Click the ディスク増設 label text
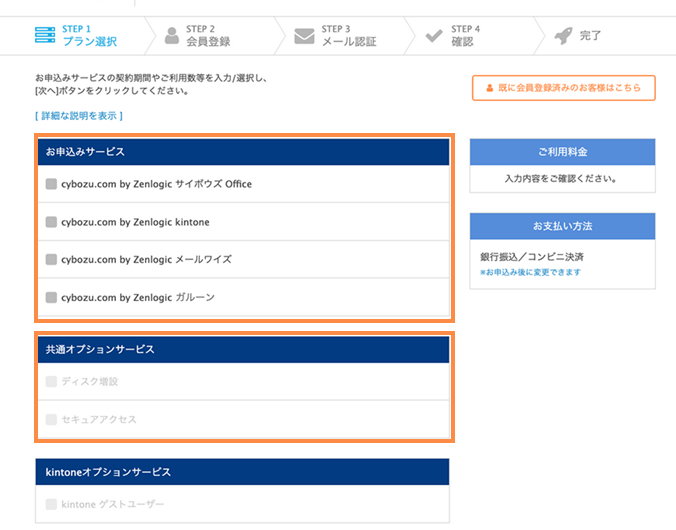The height and width of the screenshot is (530, 676). click(x=90, y=382)
